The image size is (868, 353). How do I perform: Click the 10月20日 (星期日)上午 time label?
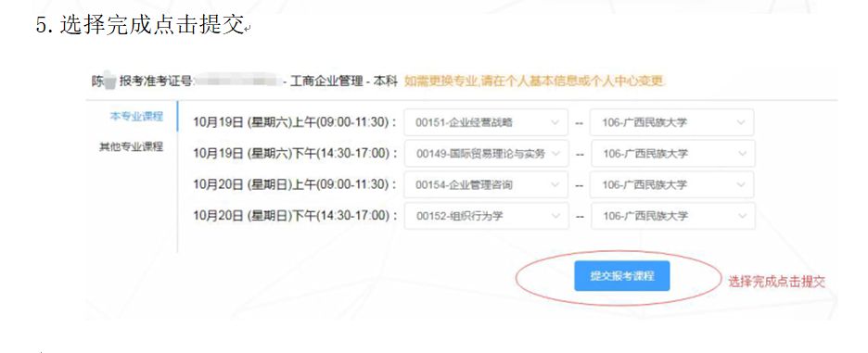pyautogui.click(x=295, y=184)
